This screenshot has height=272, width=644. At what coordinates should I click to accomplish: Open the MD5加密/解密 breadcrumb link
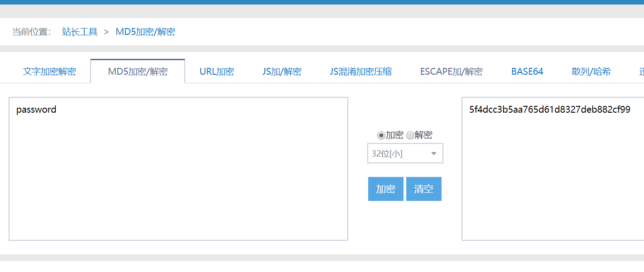click(x=145, y=32)
